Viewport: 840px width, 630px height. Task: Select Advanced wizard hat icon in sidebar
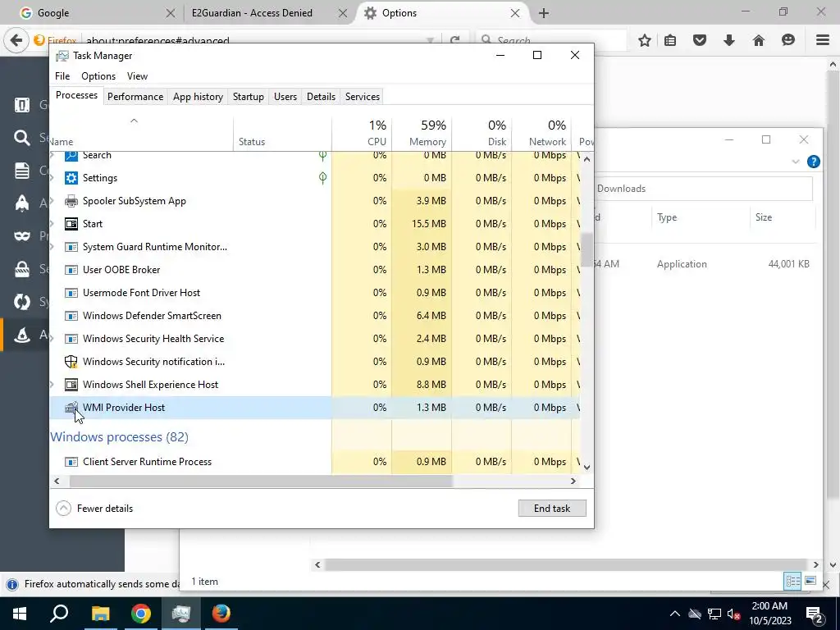tap(22, 335)
